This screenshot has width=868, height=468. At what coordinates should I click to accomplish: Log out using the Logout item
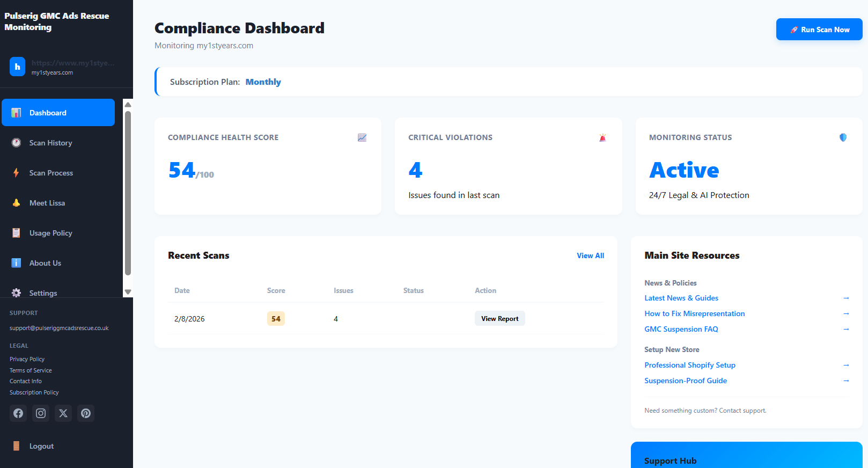(41, 446)
